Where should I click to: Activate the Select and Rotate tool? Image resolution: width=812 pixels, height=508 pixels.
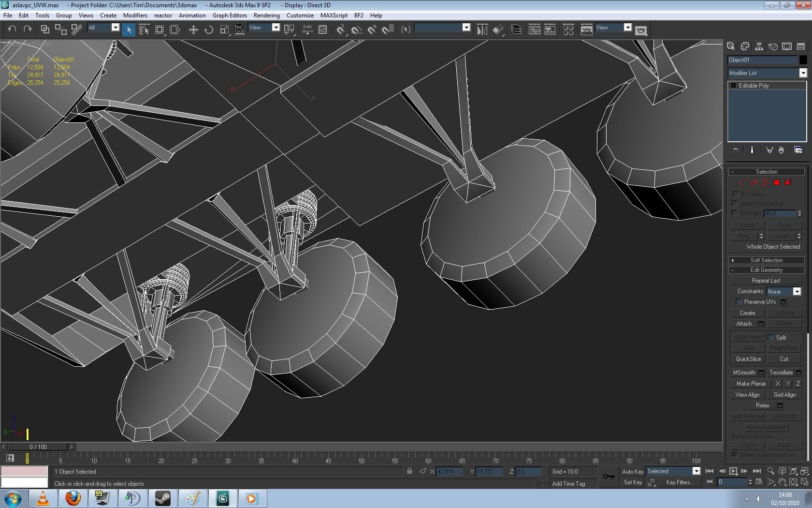pyautogui.click(x=209, y=30)
